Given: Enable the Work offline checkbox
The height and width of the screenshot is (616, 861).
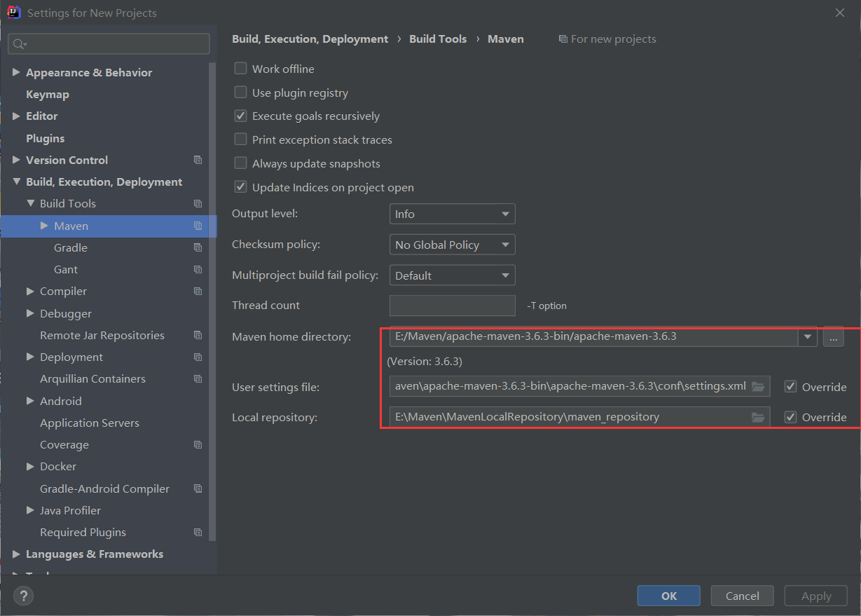Looking at the screenshot, I should (240, 69).
